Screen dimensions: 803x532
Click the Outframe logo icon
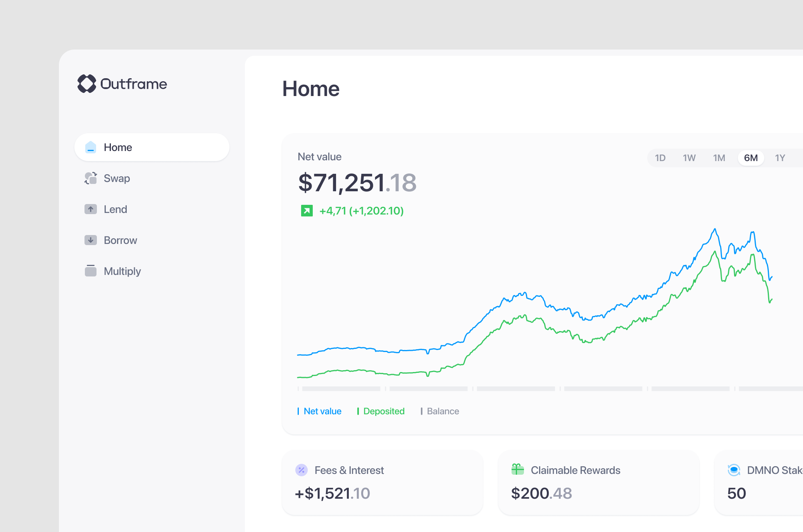(88, 84)
